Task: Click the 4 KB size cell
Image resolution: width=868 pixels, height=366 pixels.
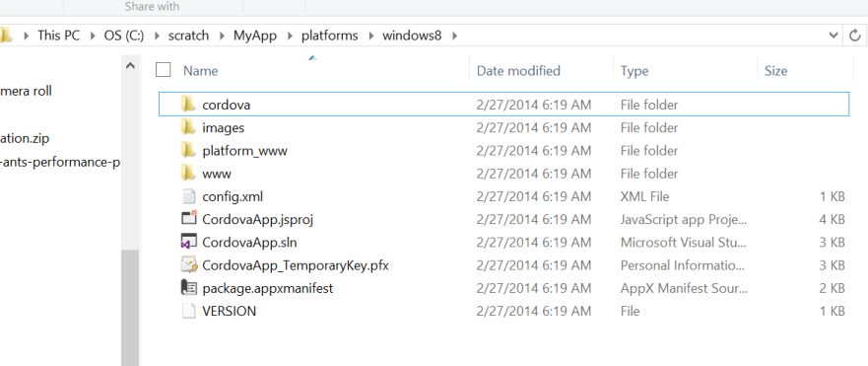Action: click(x=832, y=220)
